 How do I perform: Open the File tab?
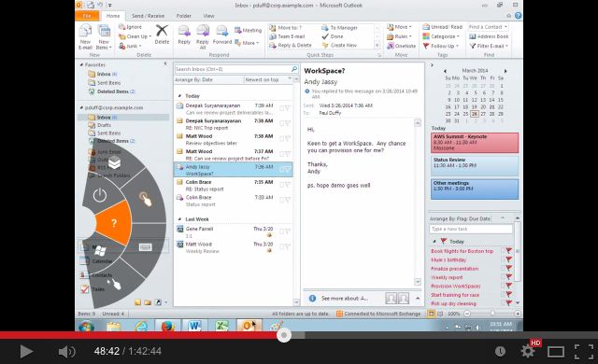(x=87, y=16)
